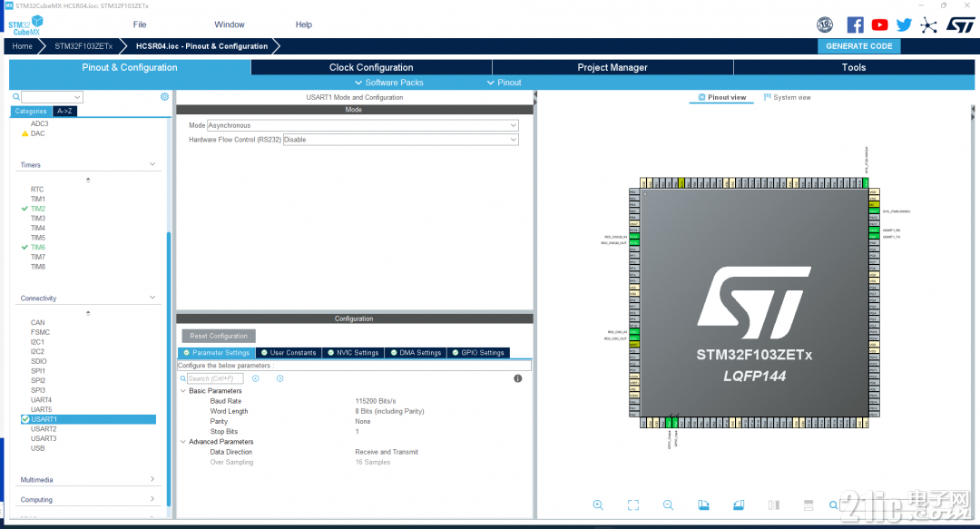The width and height of the screenshot is (980, 529).
Task: Click the ST logo in header
Action: click(960, 25)
